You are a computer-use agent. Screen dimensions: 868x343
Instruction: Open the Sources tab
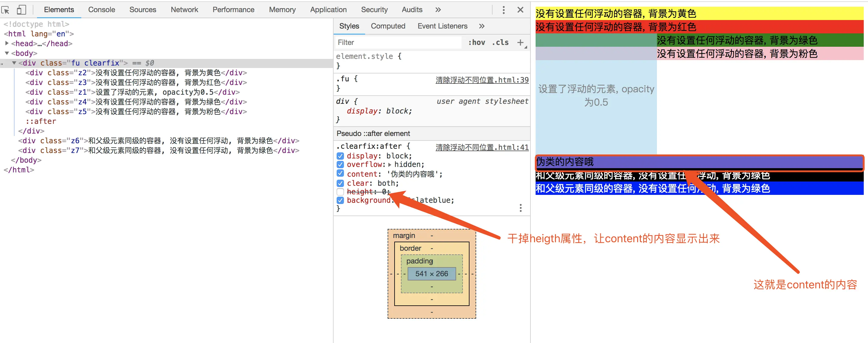click(143, 10)
